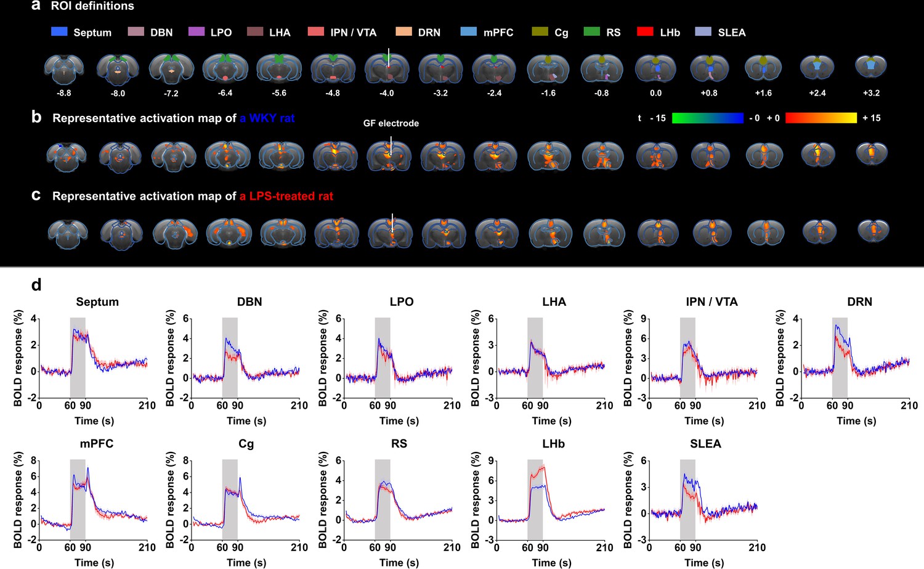Click the blue Septum legend color swatch
924x569 pixels.
tap(59, 31)
